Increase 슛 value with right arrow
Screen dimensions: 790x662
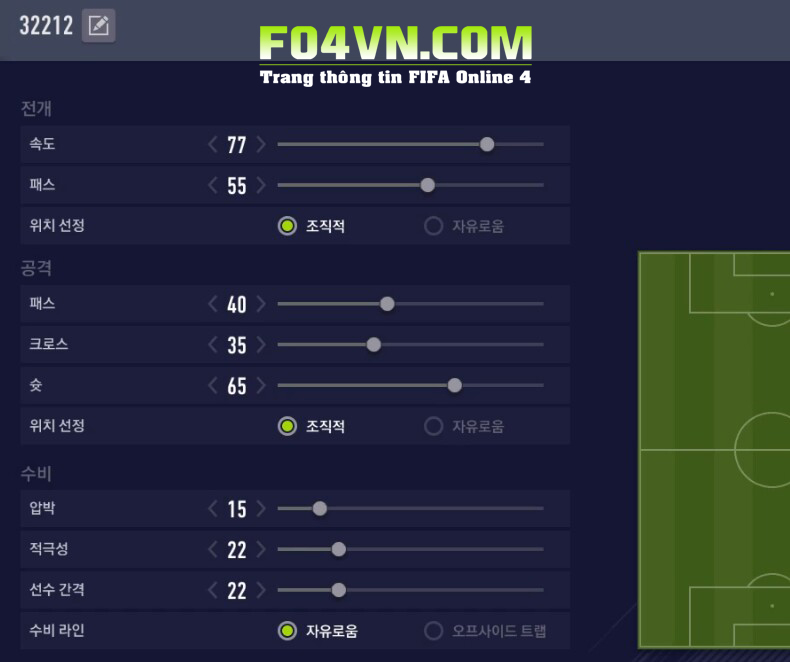(261, 385)
